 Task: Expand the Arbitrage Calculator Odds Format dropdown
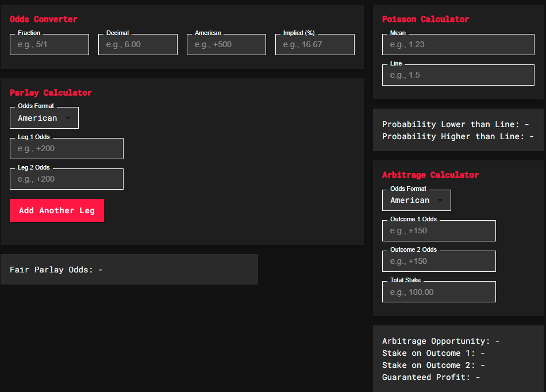[417, 200]
